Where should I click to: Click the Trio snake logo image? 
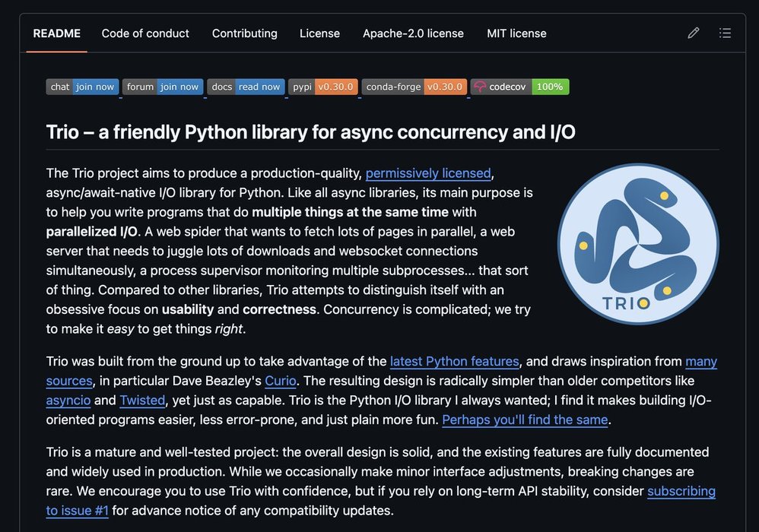[638, 245]
